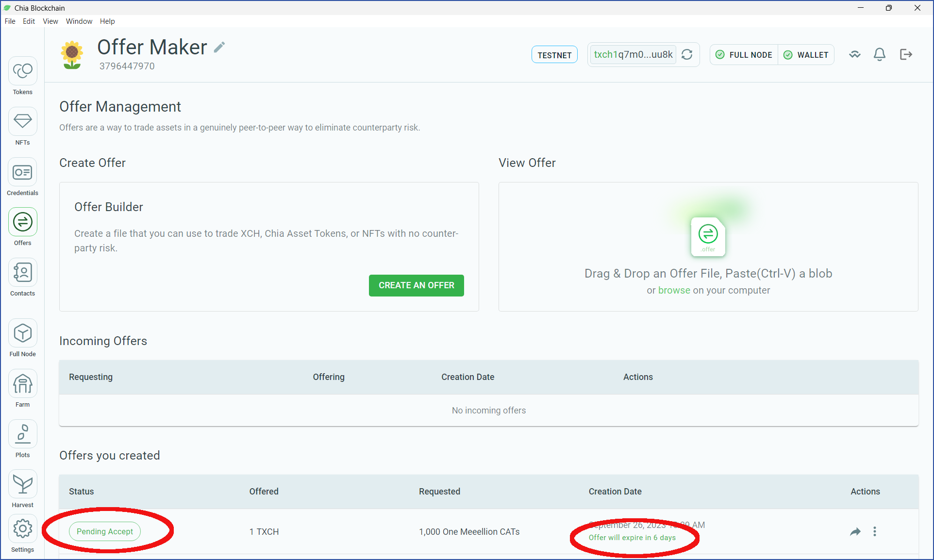This screenshot has width=934, height=560.
Task: Select the 1,000 One Meeellion CATs cell
Action: tap(469, 532)
